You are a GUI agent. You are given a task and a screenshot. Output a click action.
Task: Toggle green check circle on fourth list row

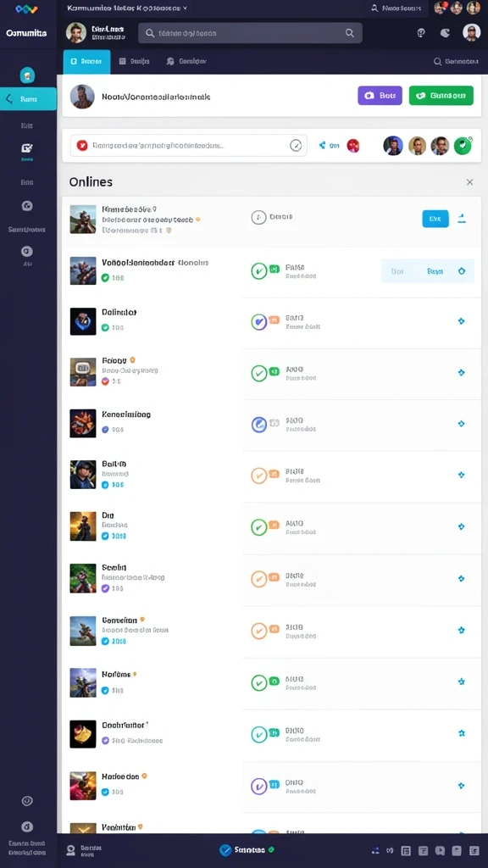258,373
